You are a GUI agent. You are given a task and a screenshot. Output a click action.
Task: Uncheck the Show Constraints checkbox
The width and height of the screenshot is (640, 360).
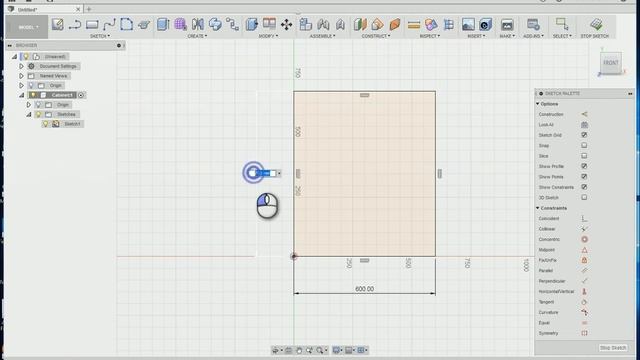tap(584, 187)
